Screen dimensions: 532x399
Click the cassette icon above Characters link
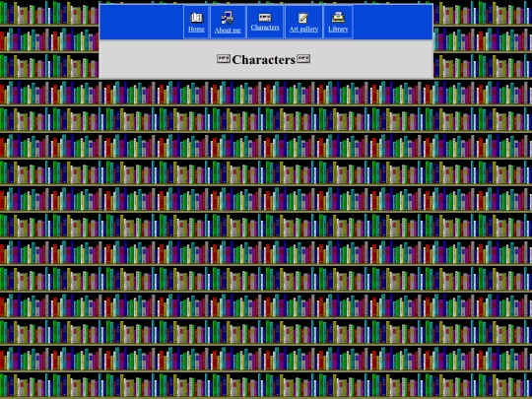[x=265, y=18]
